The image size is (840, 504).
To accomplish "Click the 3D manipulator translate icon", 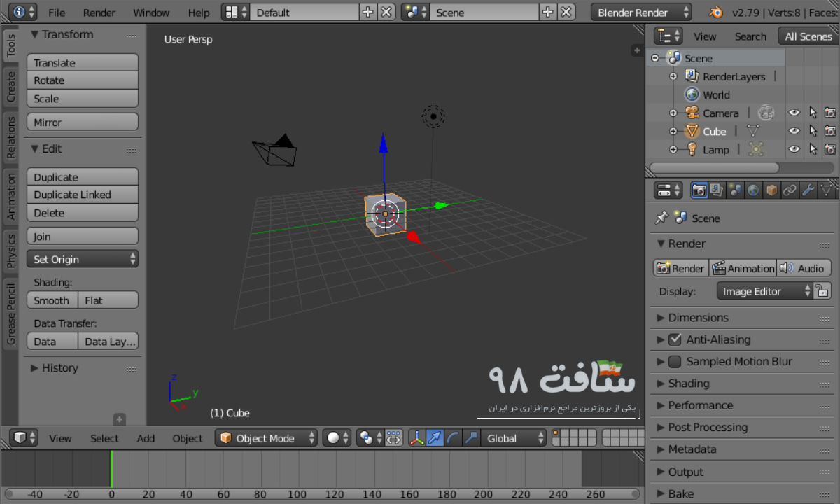I will coord(435,437).
